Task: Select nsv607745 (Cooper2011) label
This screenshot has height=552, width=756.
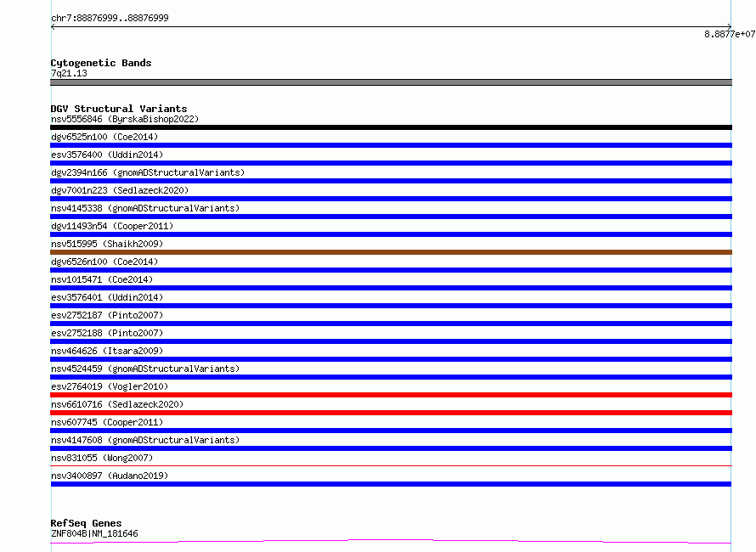Action: coord(107,422)
